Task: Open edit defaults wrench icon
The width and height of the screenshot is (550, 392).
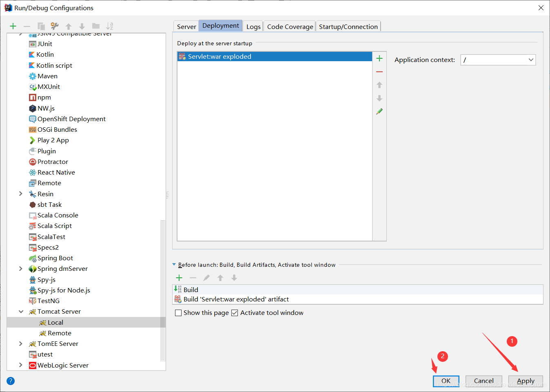Action: pos(55,26)
